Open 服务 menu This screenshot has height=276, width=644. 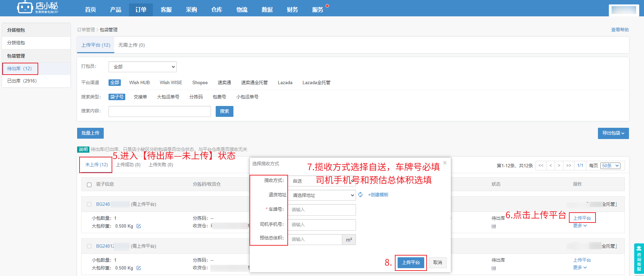[x=318, y=10]
